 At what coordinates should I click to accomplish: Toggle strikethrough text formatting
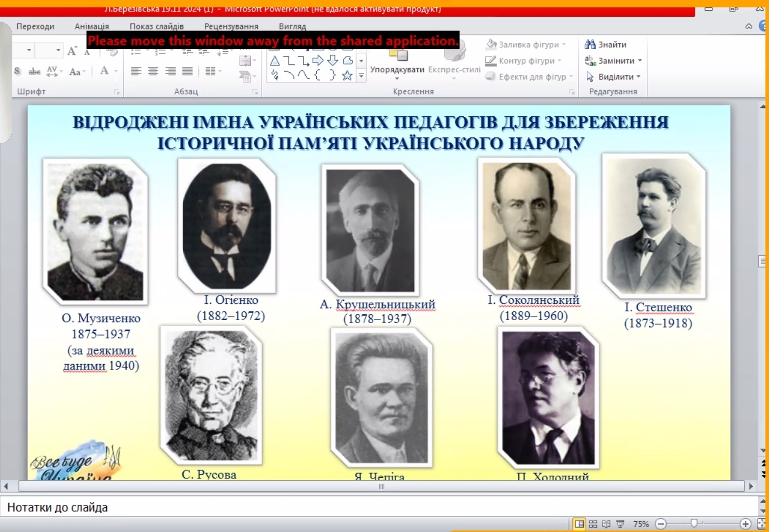34,71
